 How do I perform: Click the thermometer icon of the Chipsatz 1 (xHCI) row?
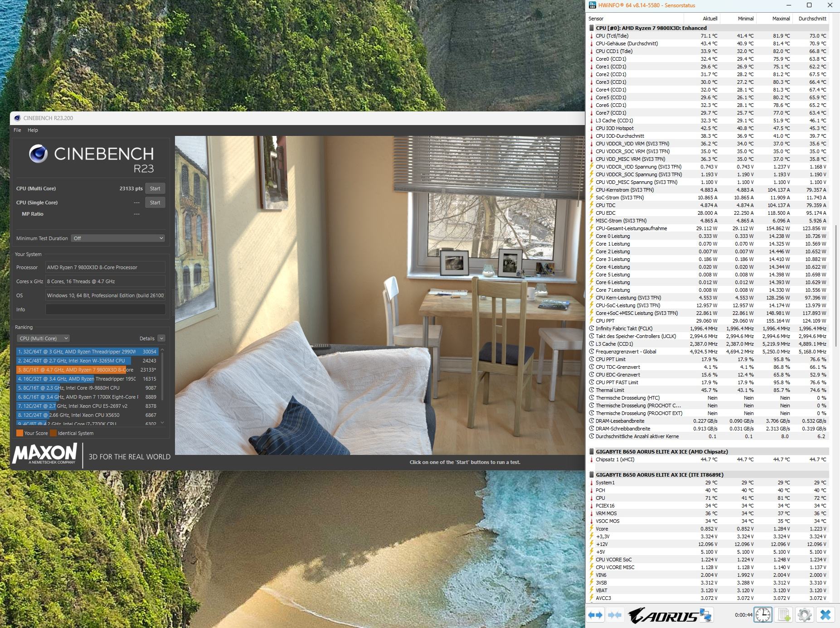591,459
